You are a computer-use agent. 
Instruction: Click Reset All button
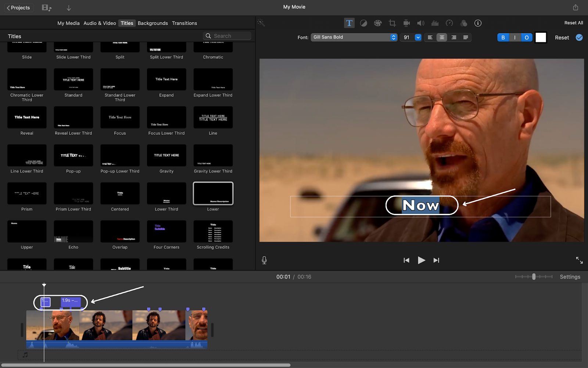pyautogui.click(x=574, y=23)
